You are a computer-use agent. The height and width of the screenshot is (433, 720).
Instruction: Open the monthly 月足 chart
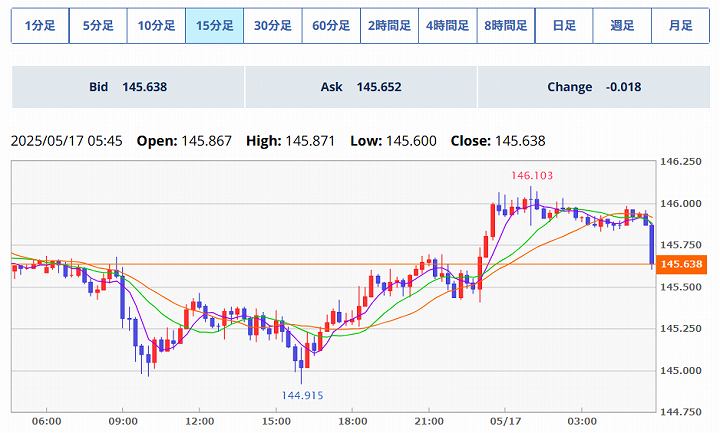click(680, 25)
